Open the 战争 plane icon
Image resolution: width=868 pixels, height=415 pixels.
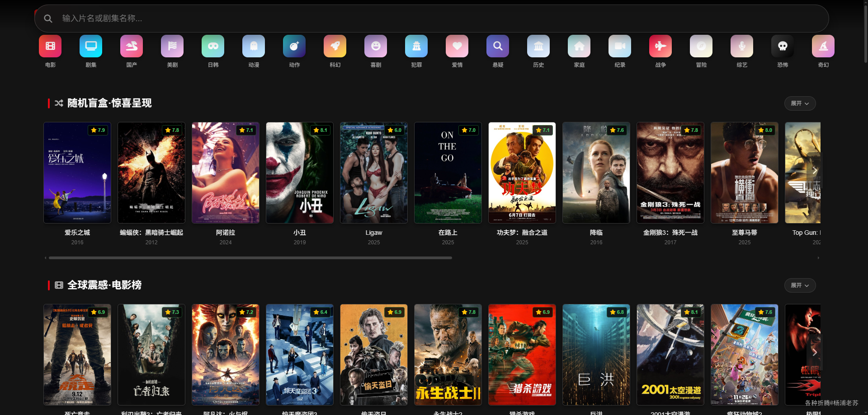pos(660,46)
